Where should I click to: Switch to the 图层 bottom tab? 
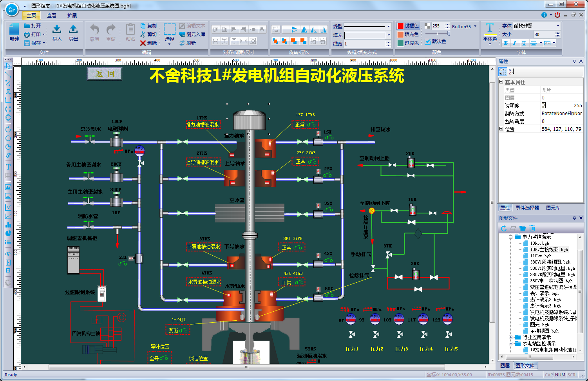[x=505, y=365]
